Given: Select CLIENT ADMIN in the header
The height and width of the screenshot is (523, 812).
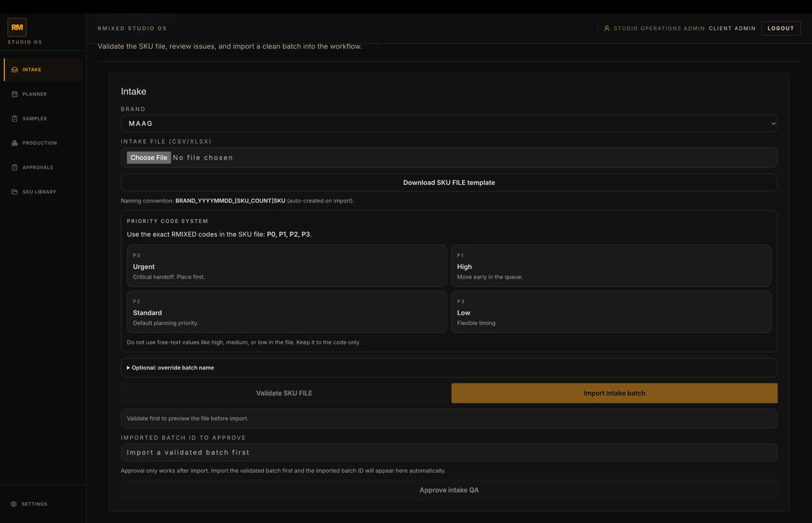Looking at the screenshot, I should point(731,28).
